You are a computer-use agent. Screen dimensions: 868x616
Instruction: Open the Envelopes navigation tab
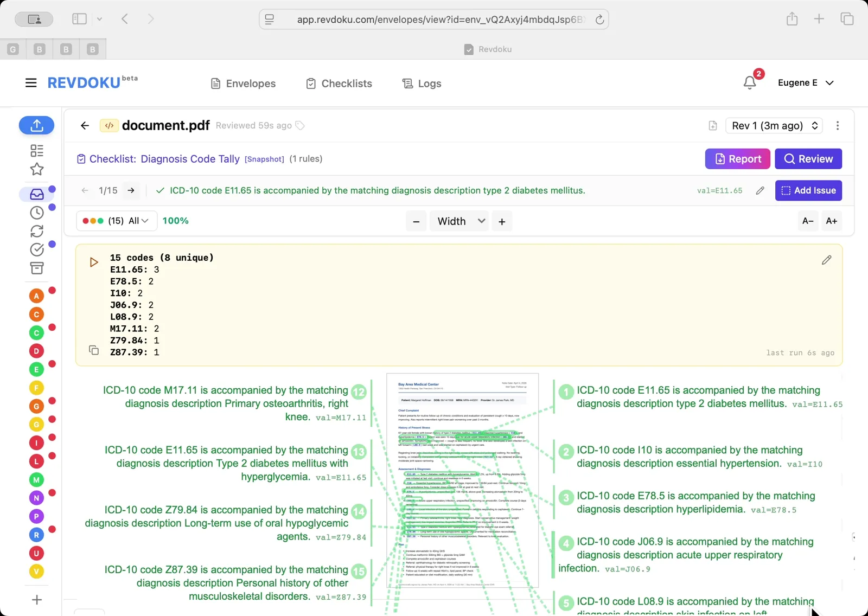(243, 84)
